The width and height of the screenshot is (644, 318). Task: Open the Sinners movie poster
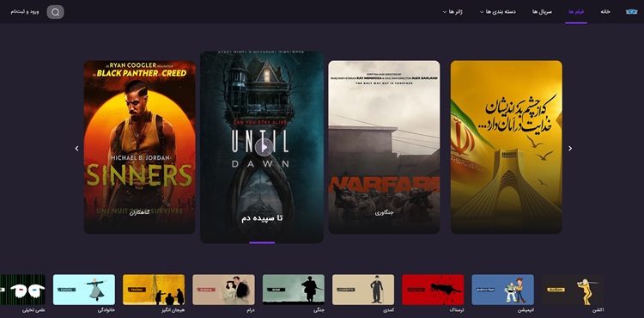pos(140,147)
